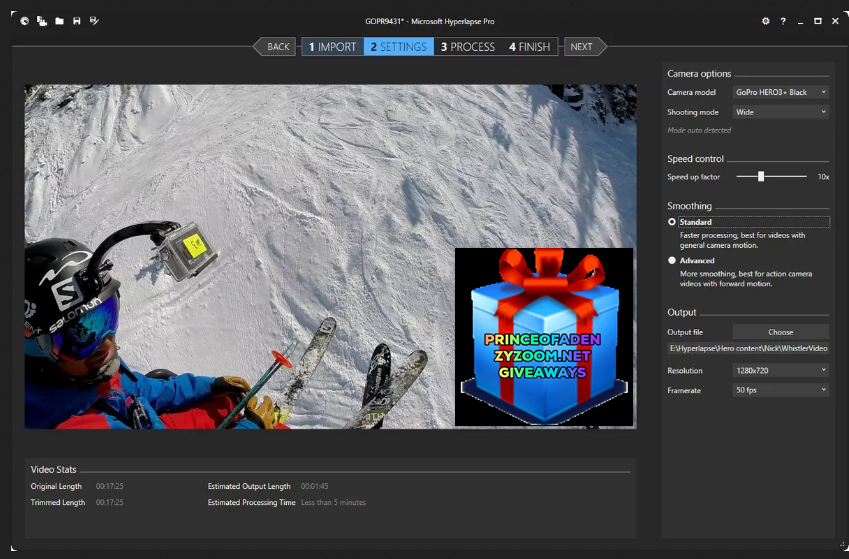Click 'Less than 5 minutes' processing estimate
This screenshot has height=559, width=849.
click(334, 503)
